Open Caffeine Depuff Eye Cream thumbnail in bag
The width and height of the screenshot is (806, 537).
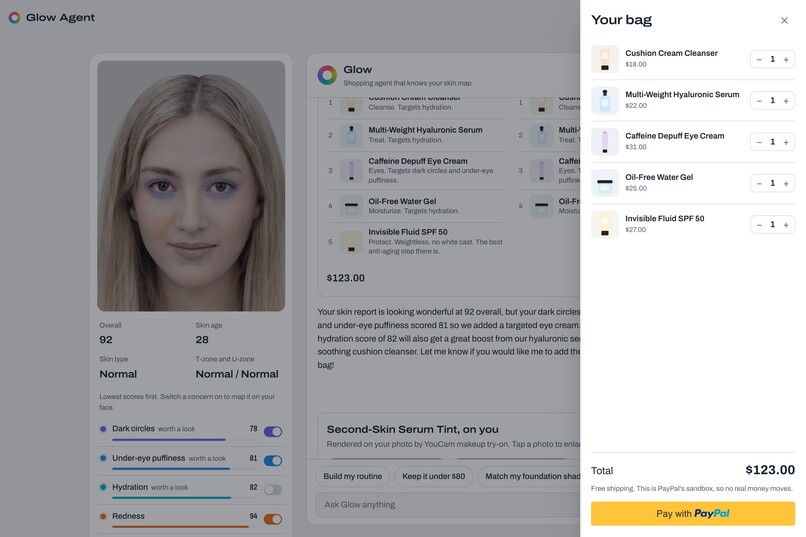(x=604, y=141)
